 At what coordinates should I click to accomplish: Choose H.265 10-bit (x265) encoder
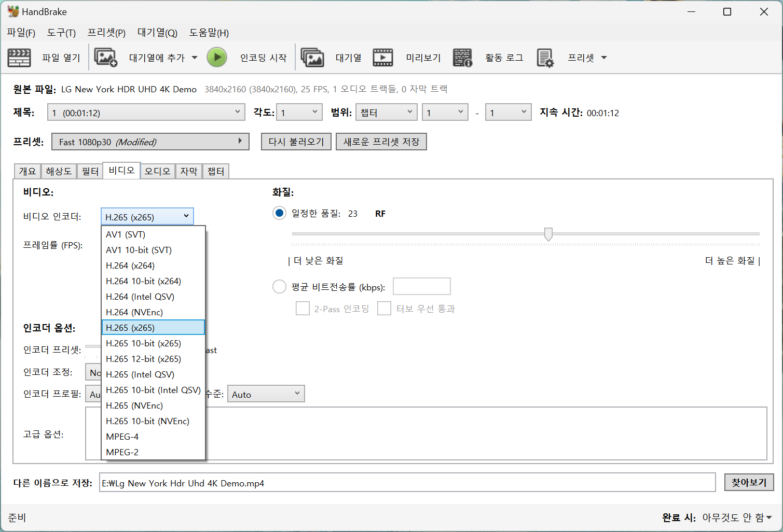(x=154, y=343)
